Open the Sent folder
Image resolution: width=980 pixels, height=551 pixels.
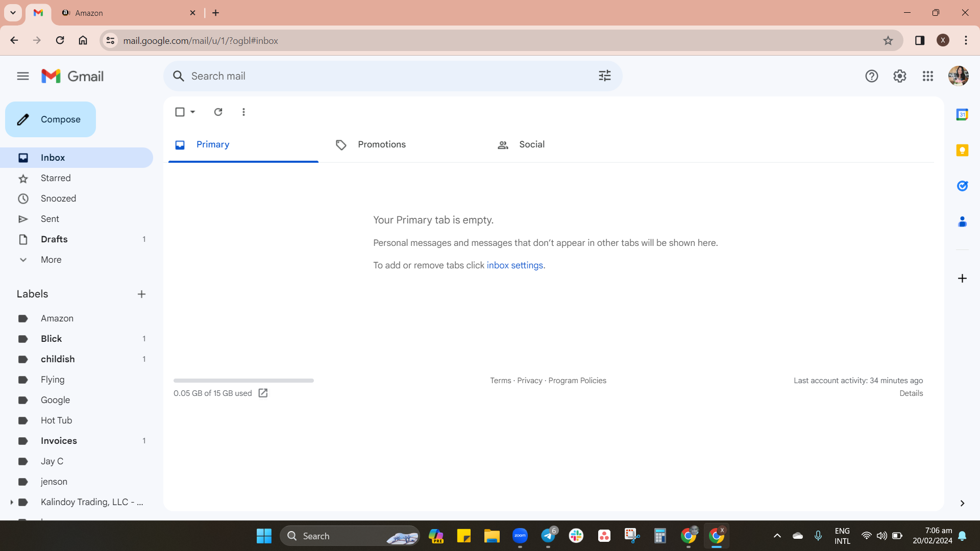click(x=77, y=219)
